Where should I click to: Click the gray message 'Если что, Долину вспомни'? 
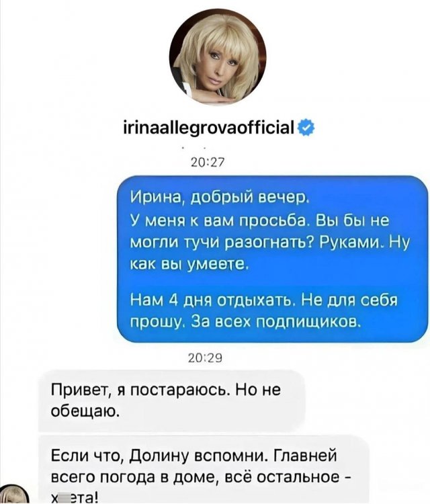pos(204,470)
